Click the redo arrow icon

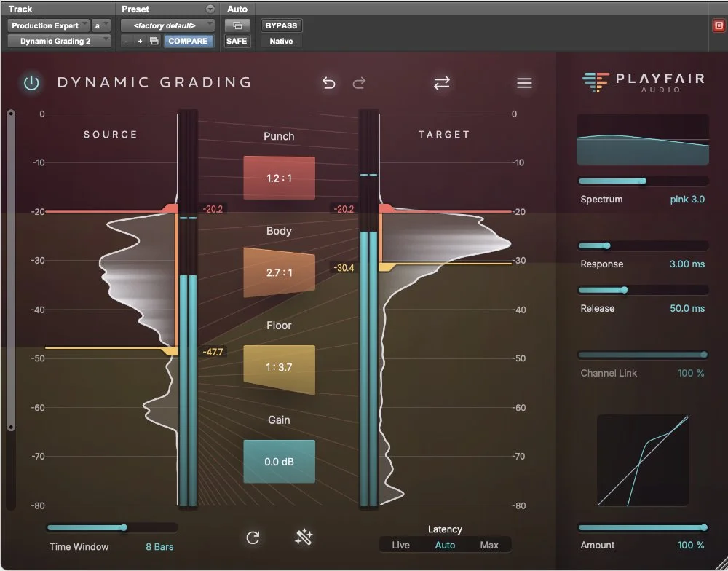coord(358,83)
